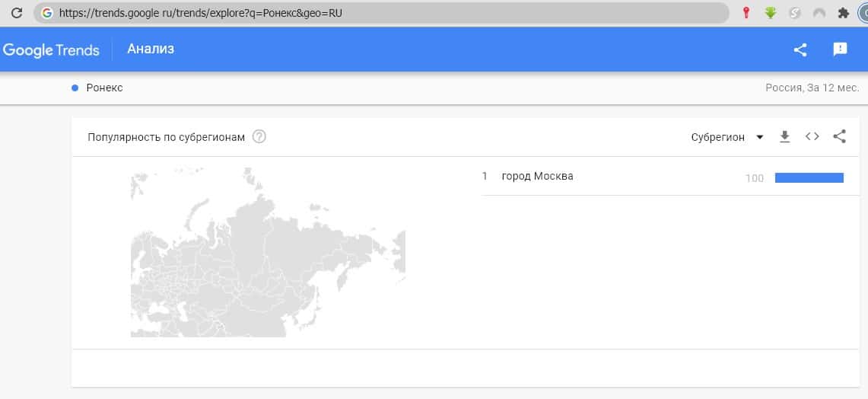Click the red pin extension icon
868x399 pixels.
click(746, 13)
